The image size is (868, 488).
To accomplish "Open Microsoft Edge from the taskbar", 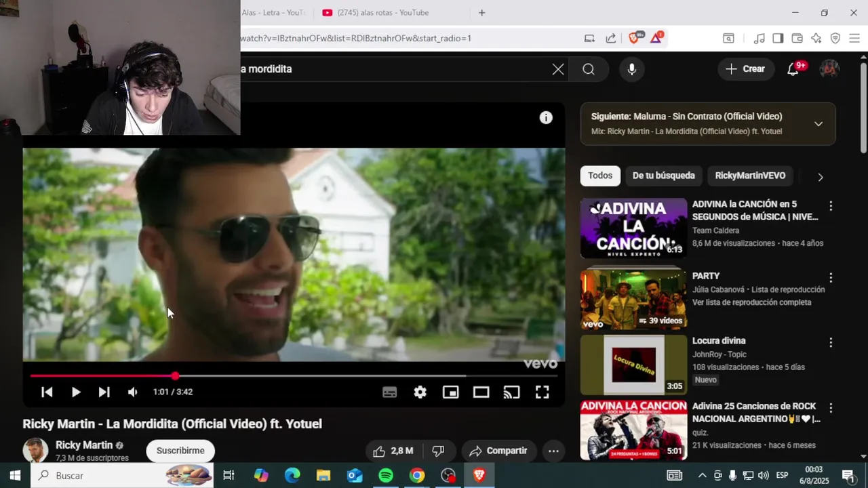I will (x=292, y=476).
